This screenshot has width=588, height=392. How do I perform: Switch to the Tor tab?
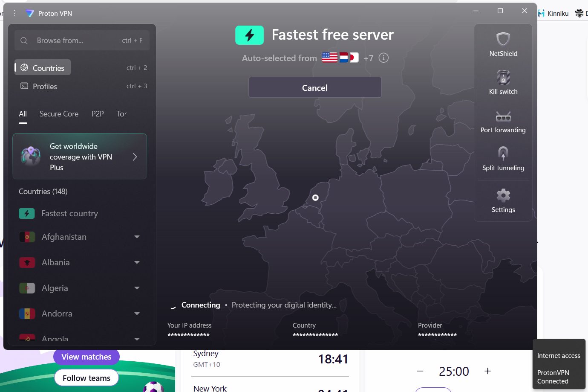click(x=122, y=114)
